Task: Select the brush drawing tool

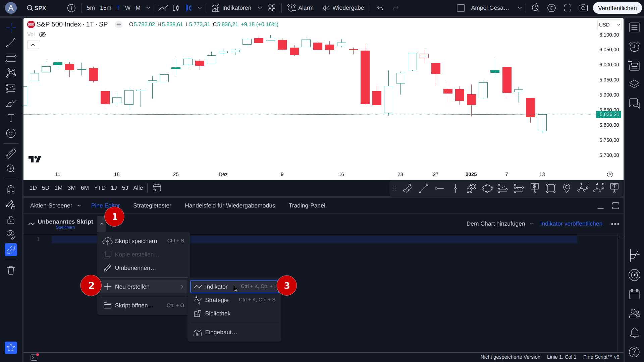Action: click(x=11, y=103)
